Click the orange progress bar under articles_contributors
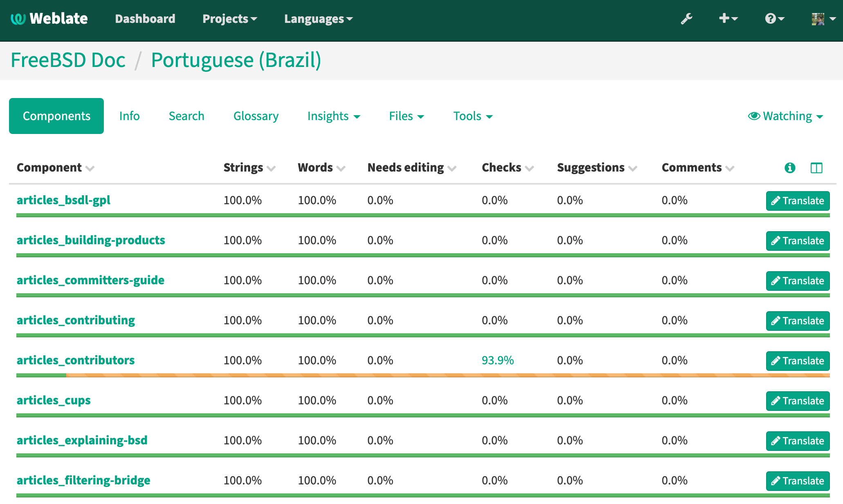The width and height of the screenshot is (843, 504). (x=448, y=375)
